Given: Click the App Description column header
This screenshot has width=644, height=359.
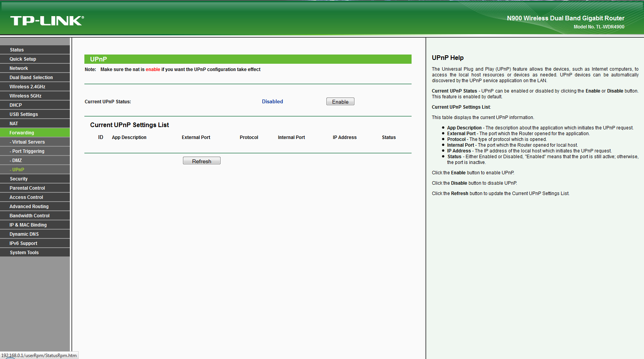Looking at the screenshot, I should pyautogui.click(x=129, y=137).
